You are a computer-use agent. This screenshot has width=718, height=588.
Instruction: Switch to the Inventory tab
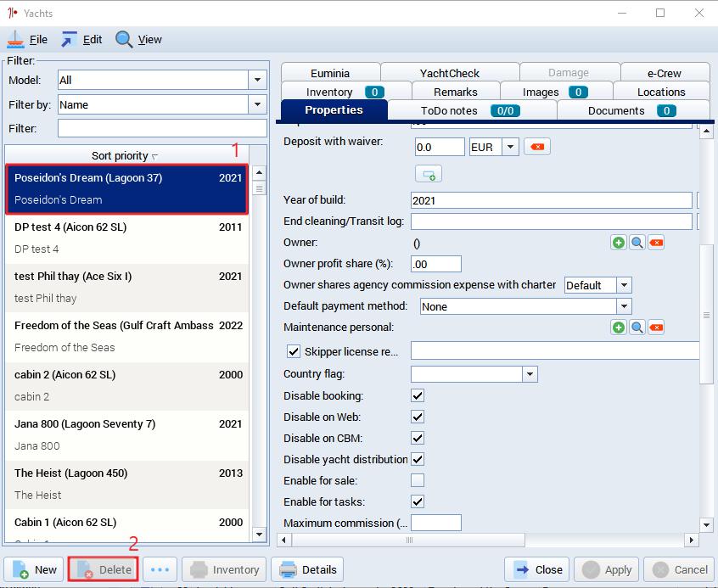point(346,92)
